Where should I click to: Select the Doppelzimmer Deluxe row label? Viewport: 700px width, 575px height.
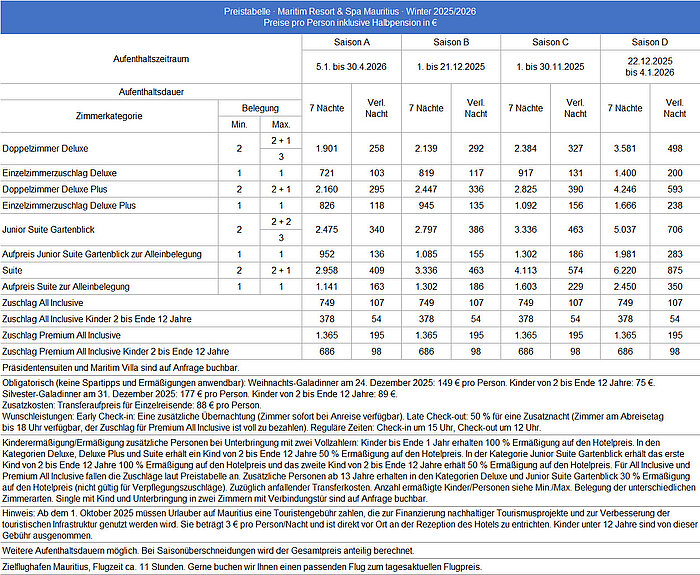pyautogui.click(x=45, y=149)
